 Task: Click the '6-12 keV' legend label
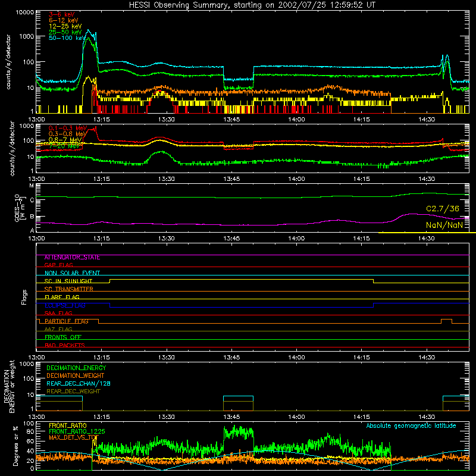[64, 20]
